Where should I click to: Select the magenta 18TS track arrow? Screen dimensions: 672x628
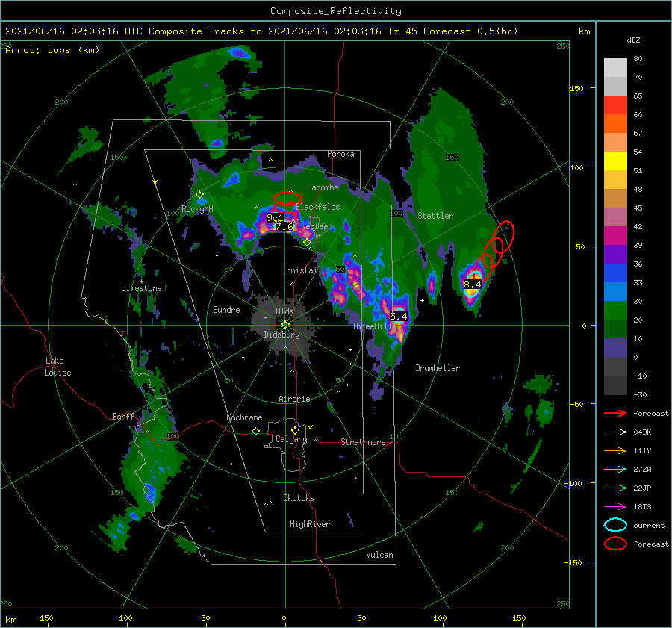[x=615, y=507]
